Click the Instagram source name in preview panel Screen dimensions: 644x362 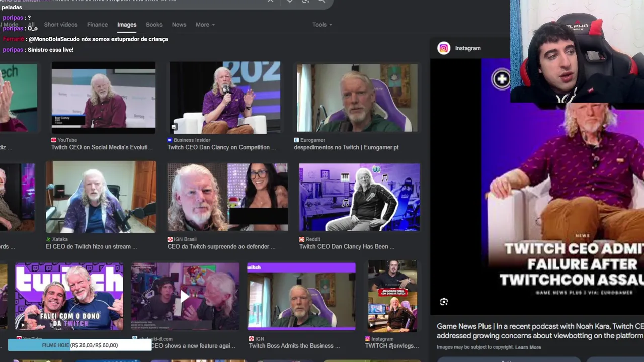(x=468, y=48)
